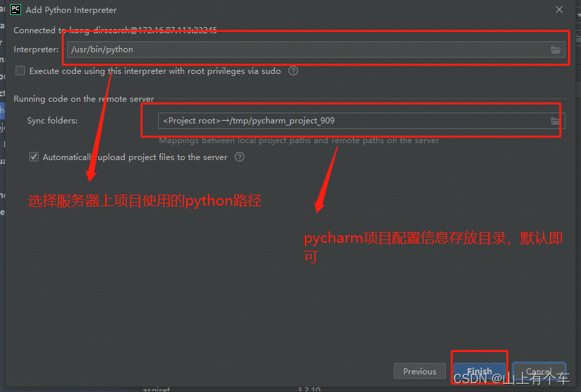Open the Sync folders mapping browse icon

(x=555, y=121)
